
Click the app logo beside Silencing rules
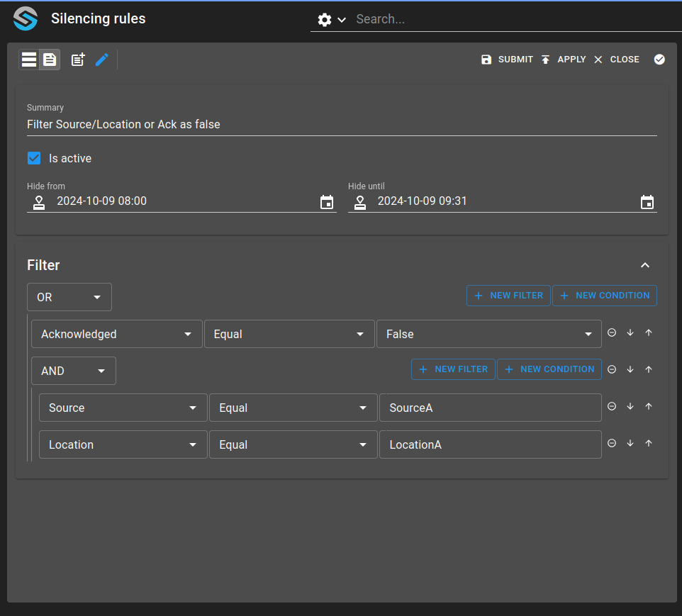[x=26, y=18]
